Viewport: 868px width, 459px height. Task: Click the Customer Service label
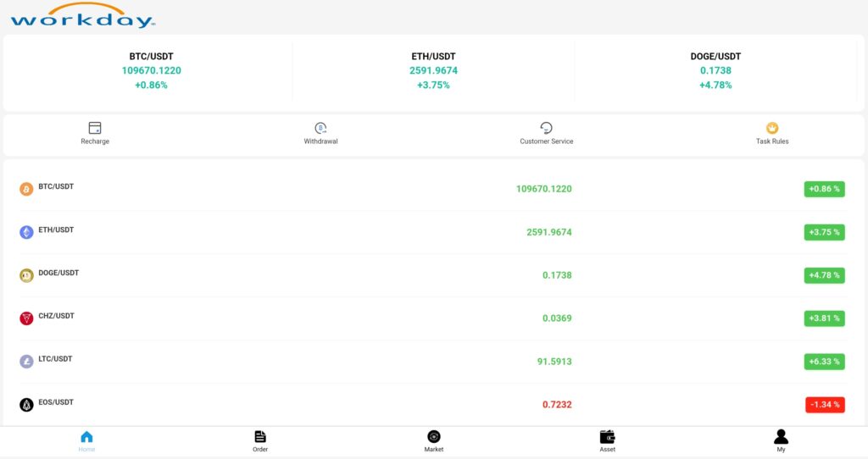pyautogui.click(x=547, y=141)
